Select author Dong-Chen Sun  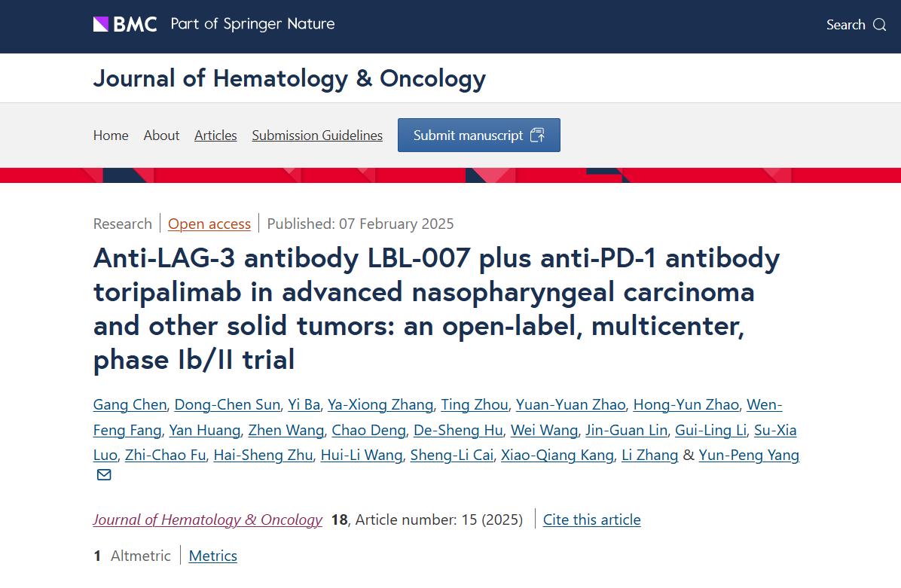point(227,405)
